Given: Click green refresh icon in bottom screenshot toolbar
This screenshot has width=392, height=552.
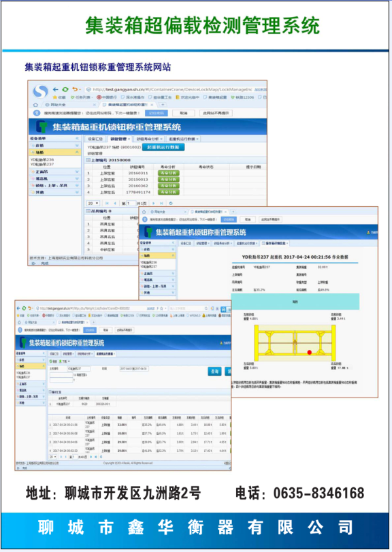Looking at the screenshot, I should (x=24, y=308).
